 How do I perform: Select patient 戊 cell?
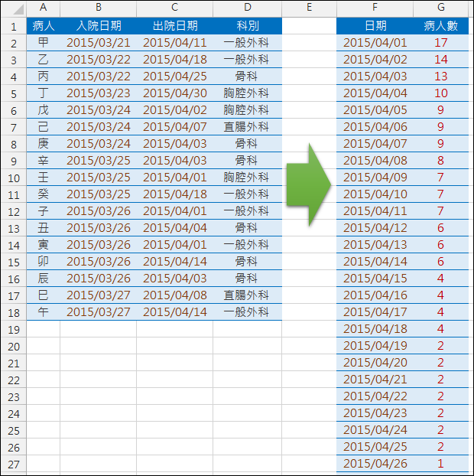[43, 110]
